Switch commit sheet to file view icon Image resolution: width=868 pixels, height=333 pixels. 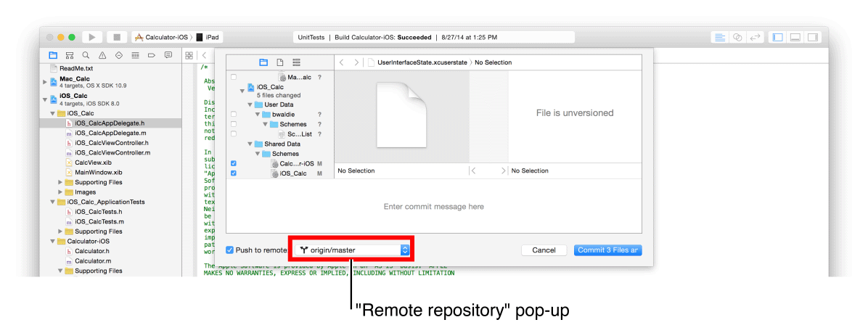[280, 62]
